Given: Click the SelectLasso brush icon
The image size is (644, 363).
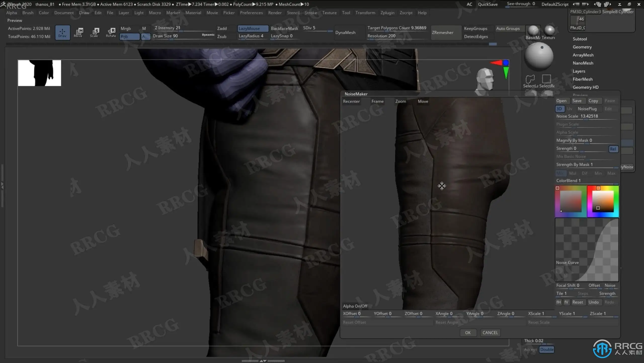Looking at the screenshot, I should click(530, 81).
